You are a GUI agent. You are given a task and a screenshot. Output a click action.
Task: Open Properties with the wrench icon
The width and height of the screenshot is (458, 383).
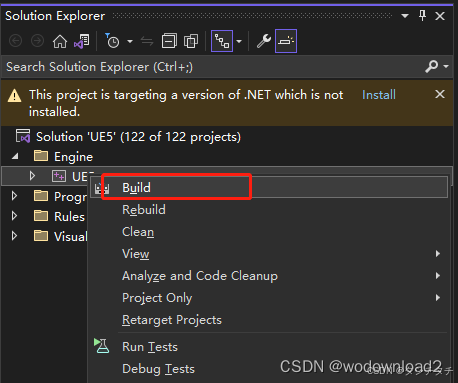[264, 41]
